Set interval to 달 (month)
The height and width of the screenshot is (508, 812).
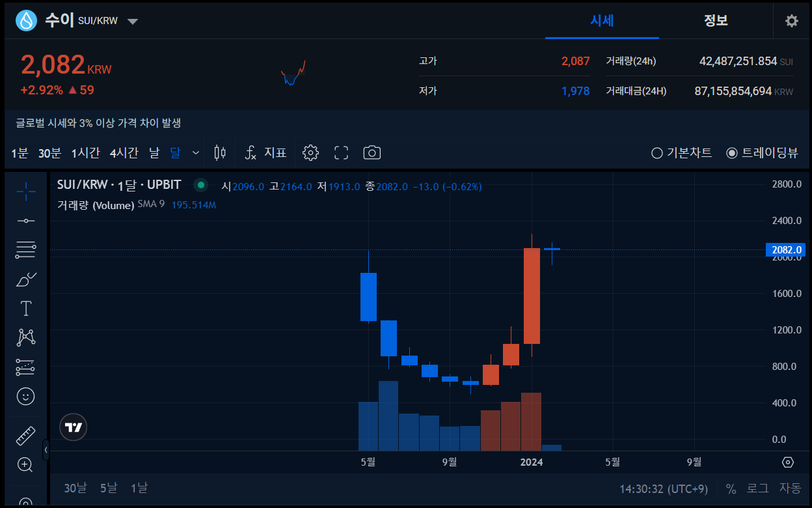click(176, 153)
